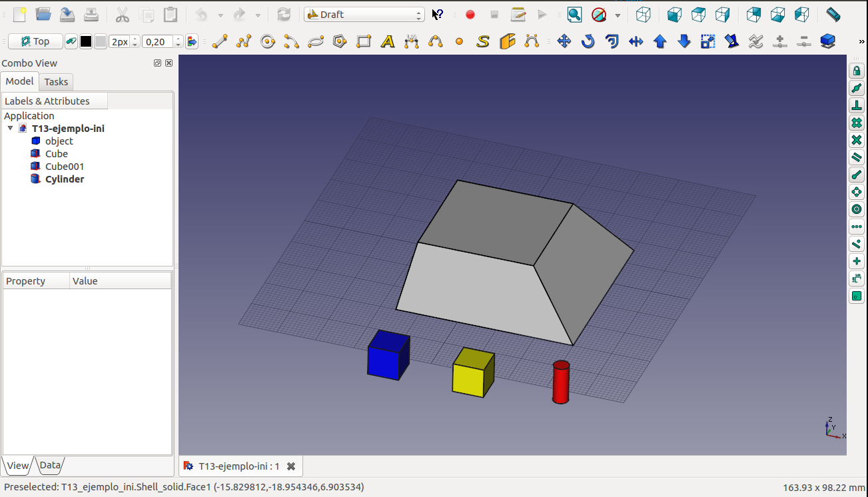Viewport: 868px width, 497px height.
Task: Click the Top working plane button
Action: click(35, 42)
